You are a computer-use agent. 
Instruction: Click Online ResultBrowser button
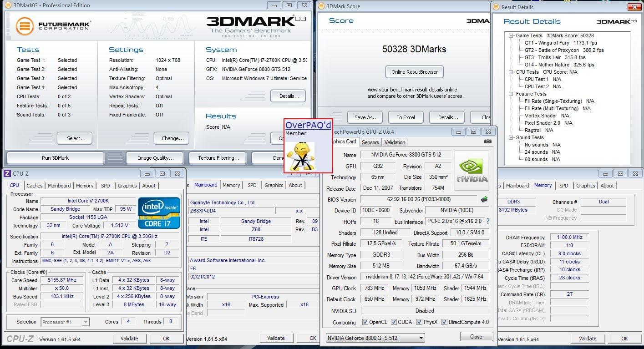[x=415, y=72]
